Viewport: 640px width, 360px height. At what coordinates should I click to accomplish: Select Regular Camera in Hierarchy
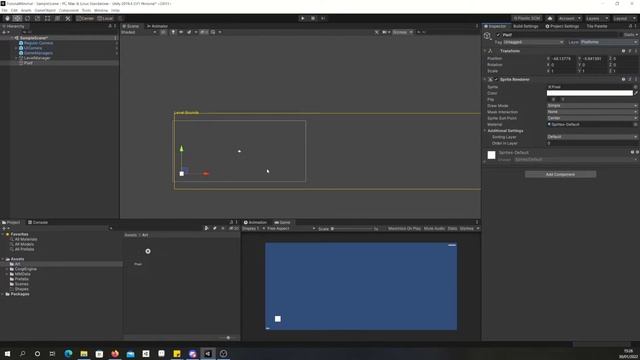pos(38,43)
